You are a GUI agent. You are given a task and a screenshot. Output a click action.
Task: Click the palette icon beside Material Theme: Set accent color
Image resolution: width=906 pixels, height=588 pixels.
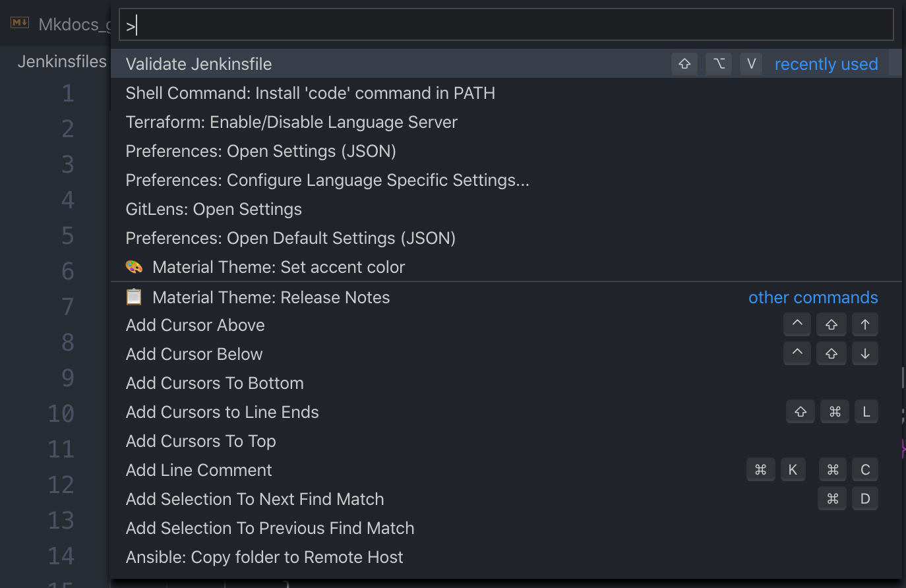134,268
